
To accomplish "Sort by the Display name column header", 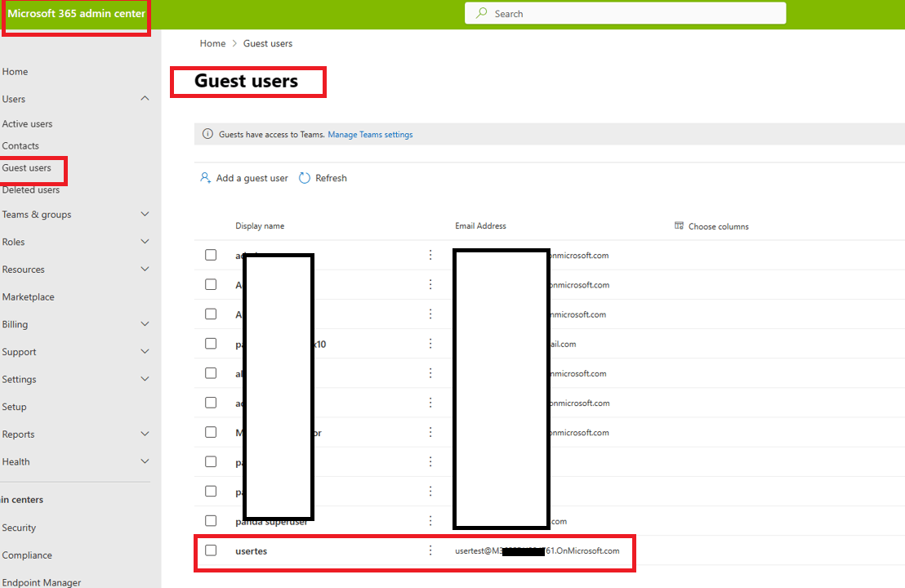I will tap(260, 225).
